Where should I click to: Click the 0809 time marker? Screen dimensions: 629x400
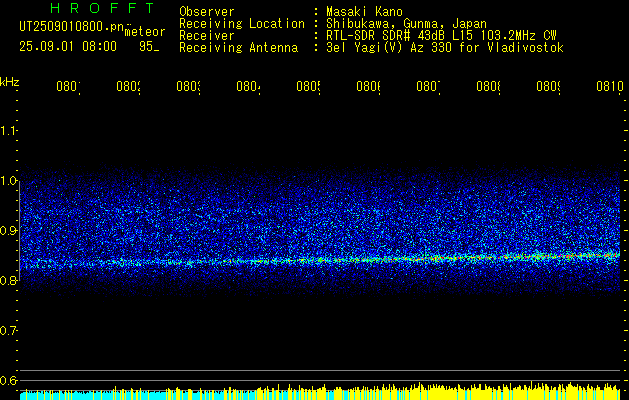(548, 86)
